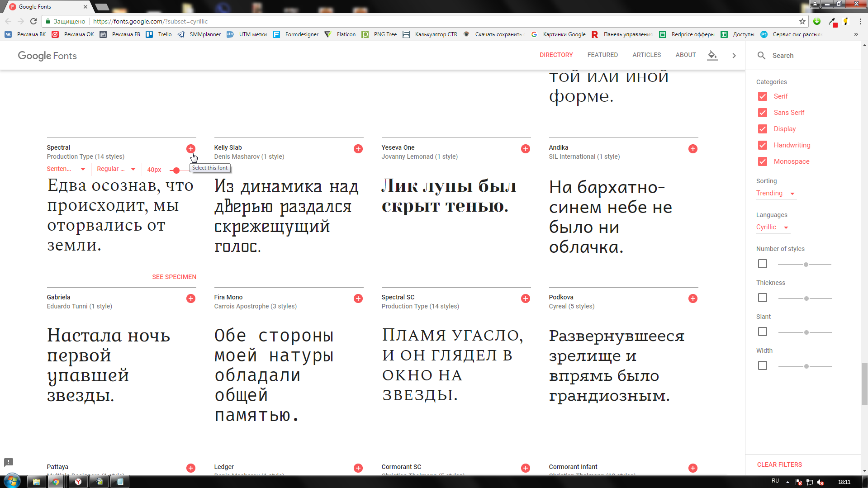Click the page vertical scrollbar thumb
The height and width of the screenshot is (488, 868).
click(864, 384)
